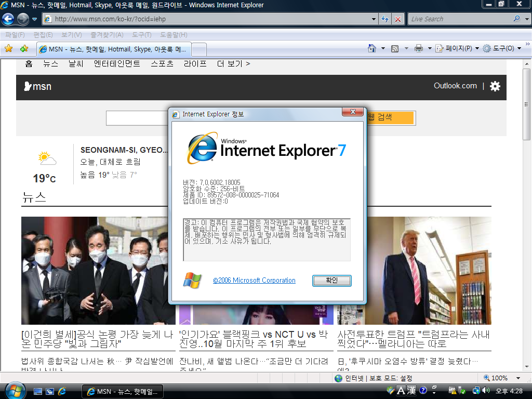Select the MSN browser tab

click(114, 49)
